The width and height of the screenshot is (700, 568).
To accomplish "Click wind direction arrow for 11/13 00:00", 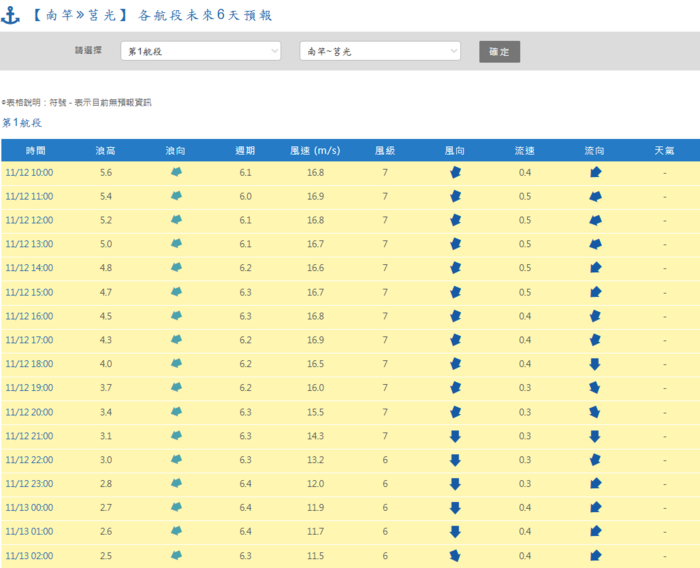I will 455,508.
